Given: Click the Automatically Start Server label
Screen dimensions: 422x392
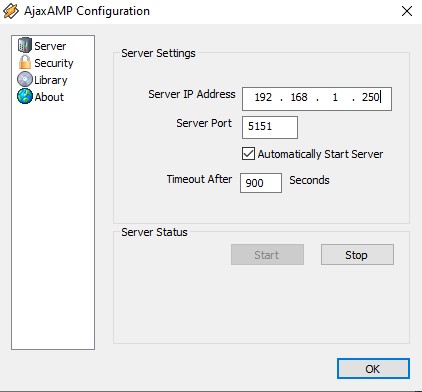Looking at the screenshot, I should click(320, 154).
